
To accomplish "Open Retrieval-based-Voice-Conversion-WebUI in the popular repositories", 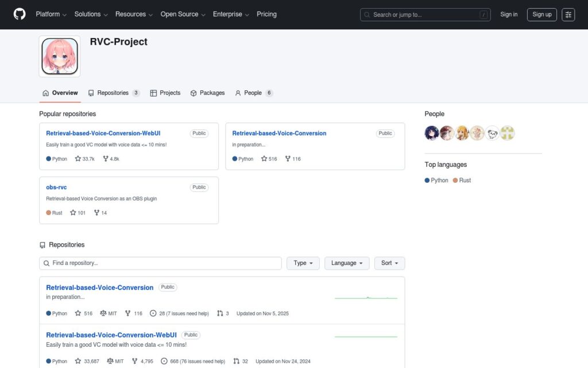I will pos(103,133).
